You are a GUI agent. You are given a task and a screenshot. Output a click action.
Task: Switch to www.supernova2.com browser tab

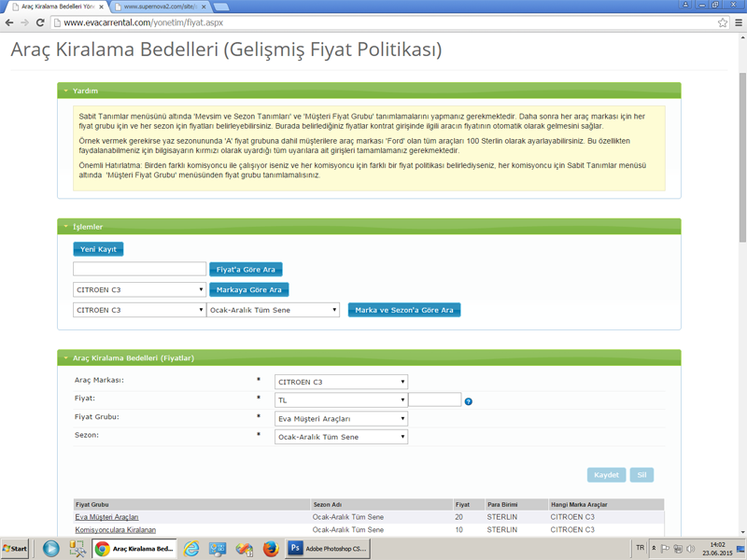tap(160, 7)
